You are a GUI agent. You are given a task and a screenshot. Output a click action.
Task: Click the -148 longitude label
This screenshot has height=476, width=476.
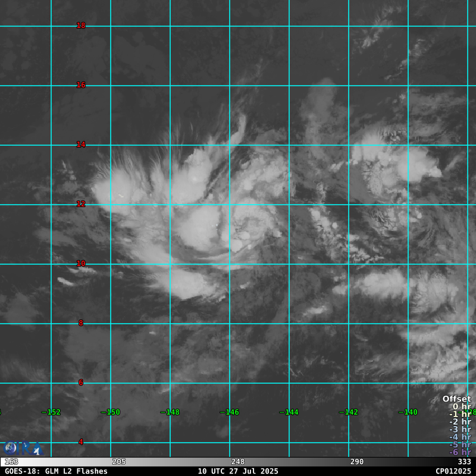pos(170,412)
